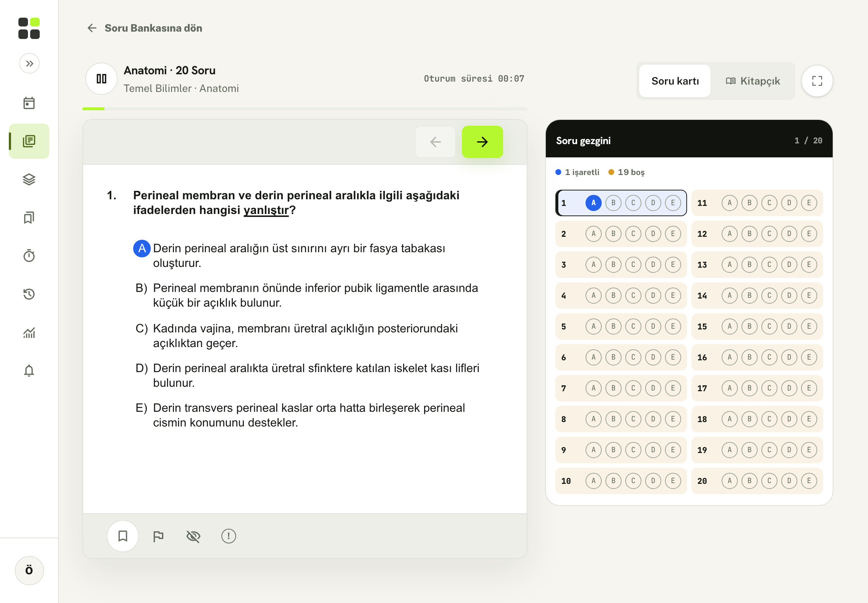Open the notifications bell icon
Screen dimensions: 868x603
tap(29, 371)
